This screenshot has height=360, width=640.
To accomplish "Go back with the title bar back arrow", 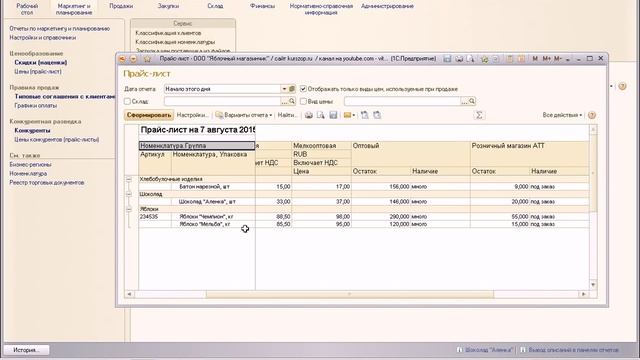I will tap(122, 59).
